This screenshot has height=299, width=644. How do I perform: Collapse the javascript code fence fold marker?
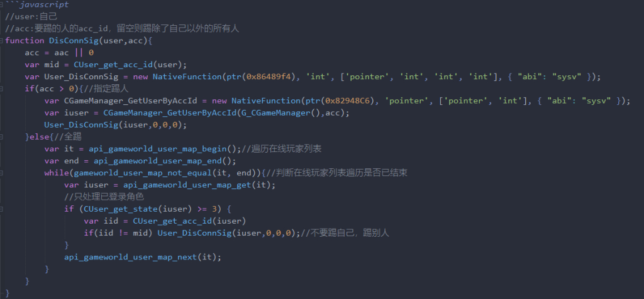(x=2, y=4)
